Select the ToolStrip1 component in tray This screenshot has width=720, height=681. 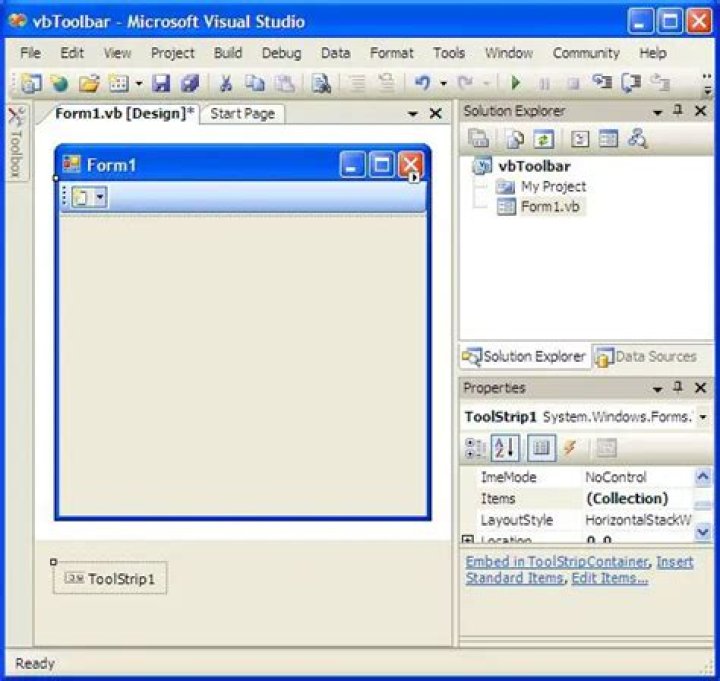pyautogui.click(x=110, y=578)
